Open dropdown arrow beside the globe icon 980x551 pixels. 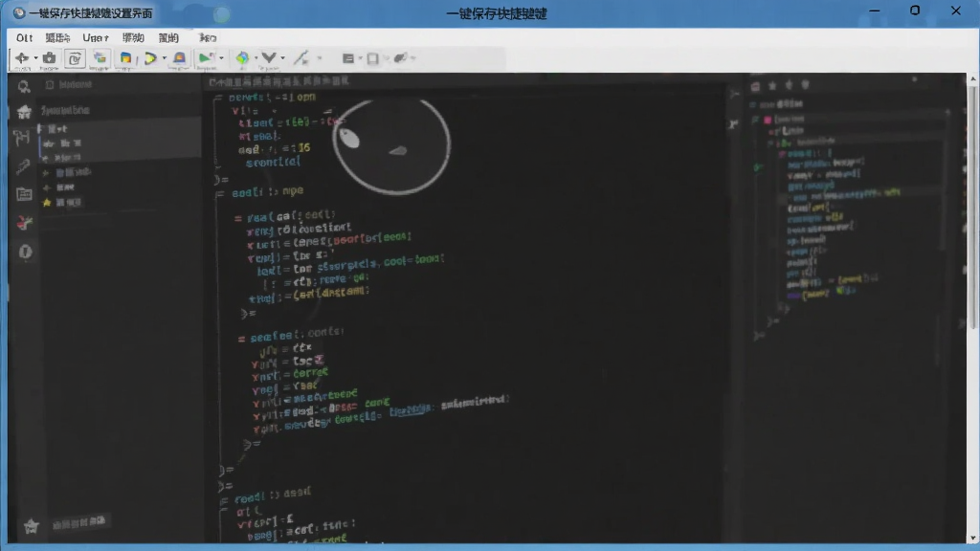pos(256,58)
